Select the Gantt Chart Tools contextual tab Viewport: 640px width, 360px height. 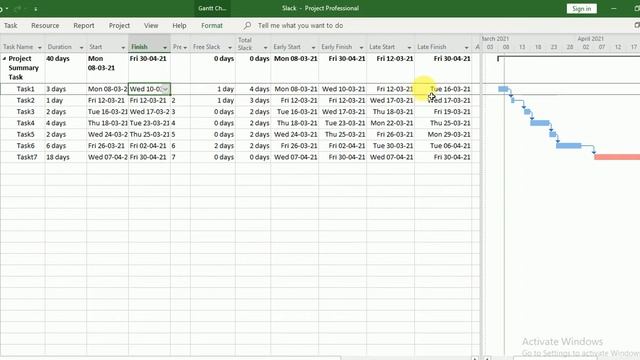coord(212,8)
